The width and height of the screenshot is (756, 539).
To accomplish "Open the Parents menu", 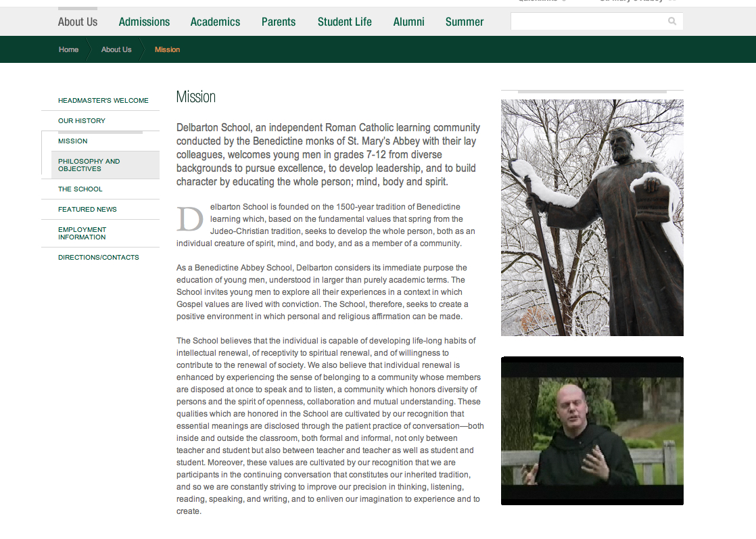I will pos(279,22).
